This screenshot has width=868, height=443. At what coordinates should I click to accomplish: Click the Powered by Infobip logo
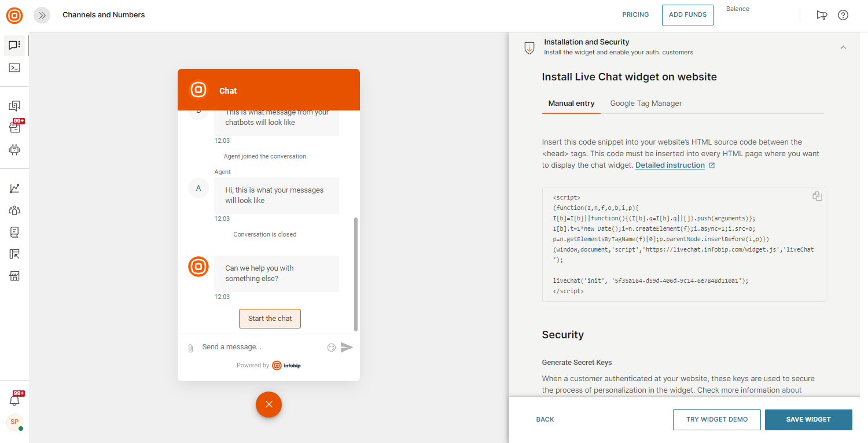click(286, 366)
